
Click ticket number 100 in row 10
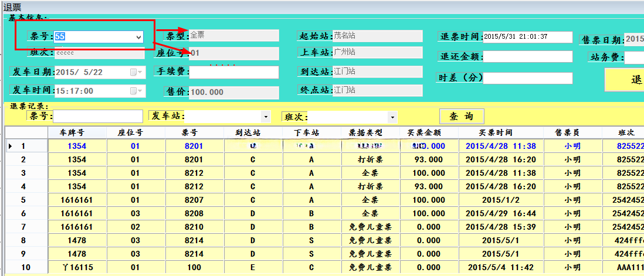[x=195, y=267]
